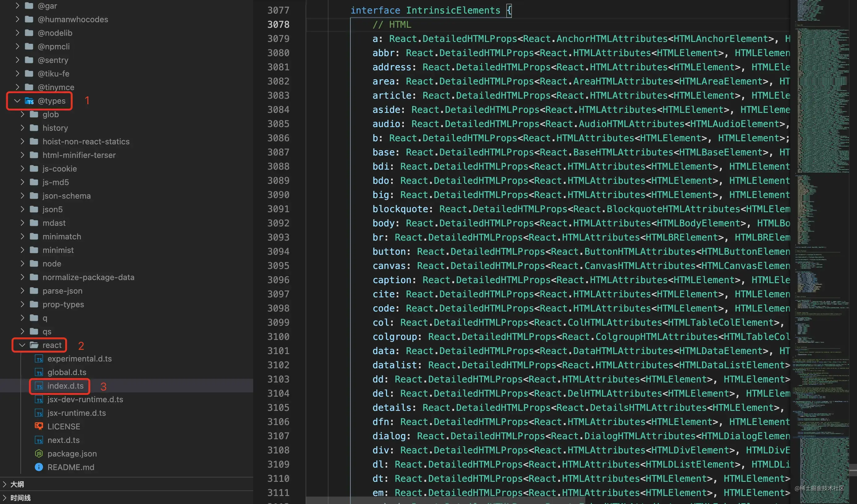
Task: Click the open folder icon for react
Action: 34,345
